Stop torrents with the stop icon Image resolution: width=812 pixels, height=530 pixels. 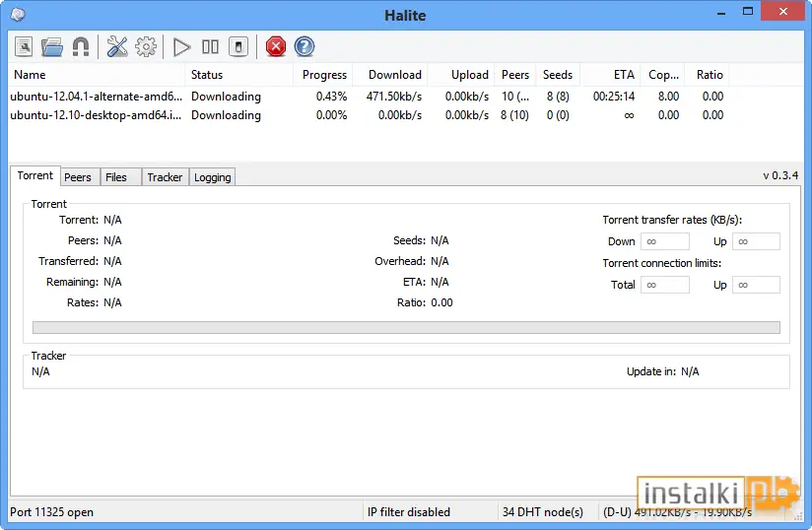(238, 47)
